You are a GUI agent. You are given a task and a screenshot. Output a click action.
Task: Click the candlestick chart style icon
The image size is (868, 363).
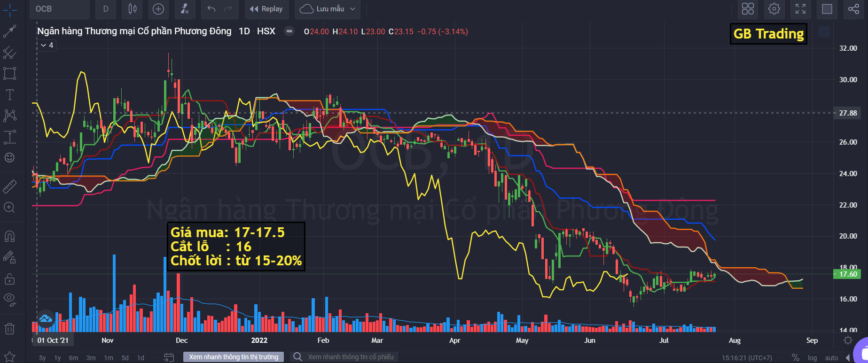click(133, 9)
